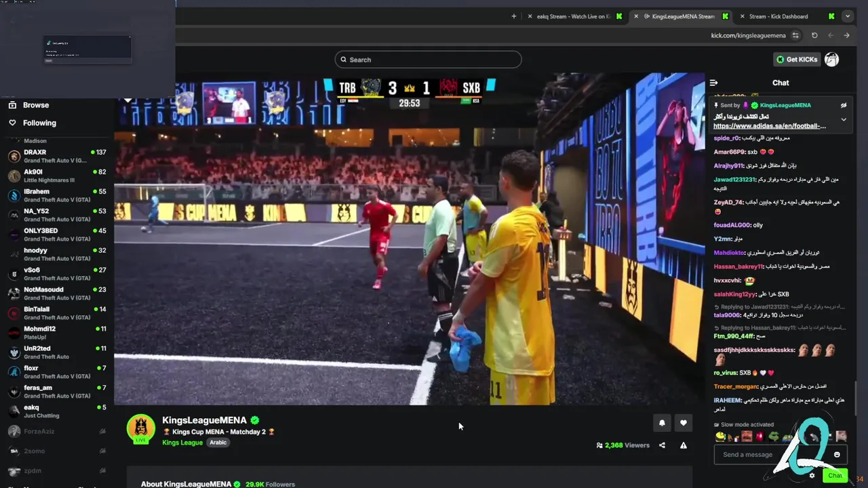The width and height of the screenshot is (868, 488).
Task: Click username Amar66P9 in chat
Action: tap(730, 152)
